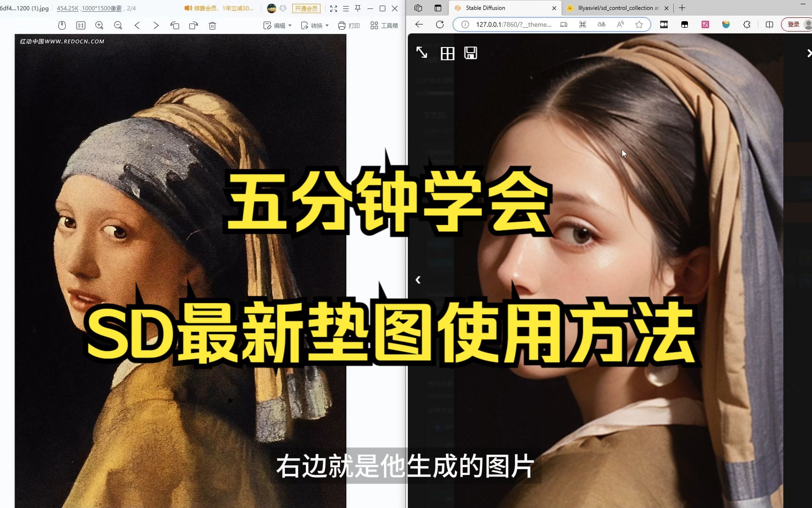Open the 工具箱 toolbox icon
The width and height of the screenshot is (812, 508).
pyautogui.click(x=384, y=25)
